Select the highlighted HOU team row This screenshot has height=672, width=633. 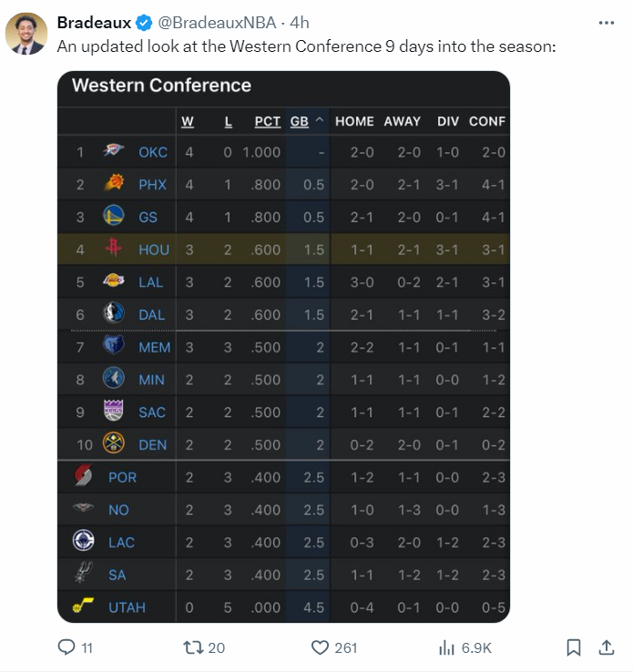pyautogui.click(x=283, y=249)
